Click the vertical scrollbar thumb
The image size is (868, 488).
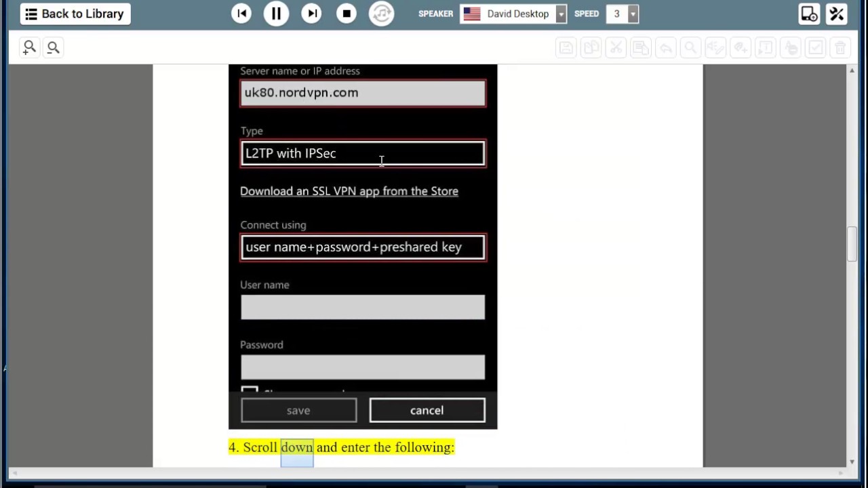[x=852, y=244]
